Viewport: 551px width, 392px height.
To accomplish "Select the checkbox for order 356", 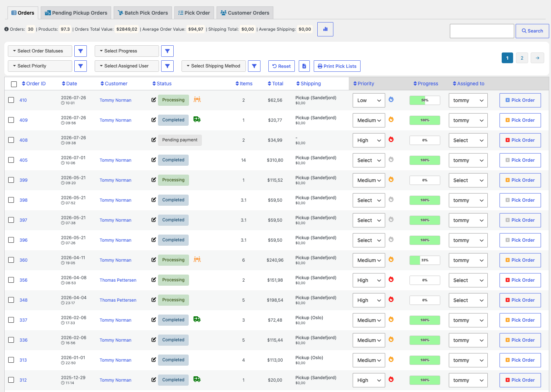I will coord(11,280).
